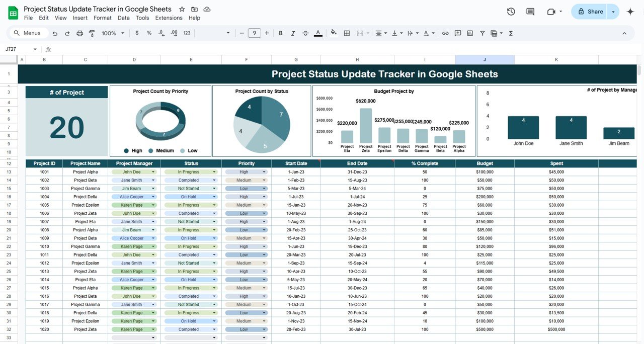Click the Insert chart icon
Image resolution: width=644 pixels, height=344 pixels.
point(469,33)
